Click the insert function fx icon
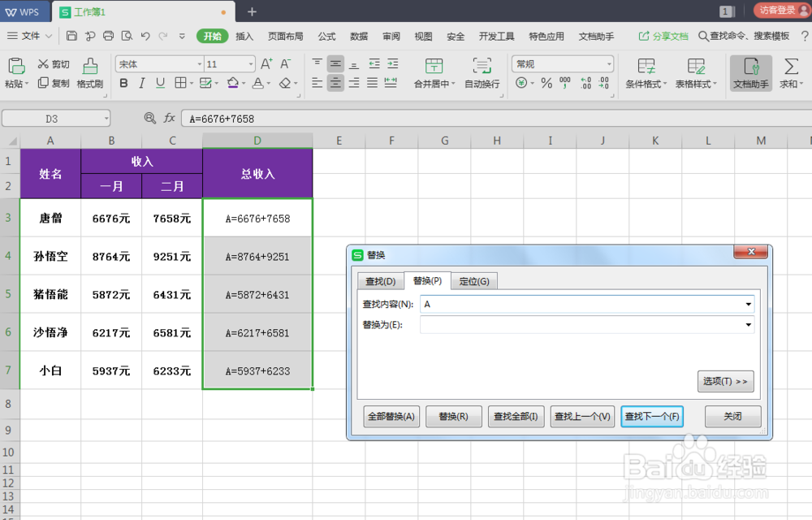Screen dimensions: 812x520 pyautogui.click(x=170, y=118)
